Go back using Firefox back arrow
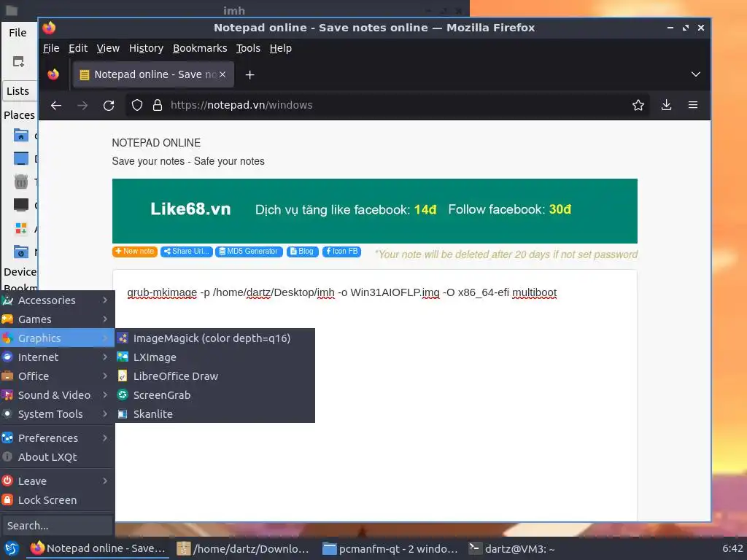 (56, 105)
